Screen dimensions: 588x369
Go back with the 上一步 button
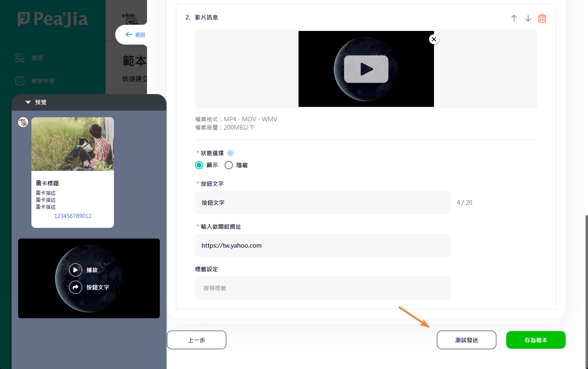click(197, 340)
